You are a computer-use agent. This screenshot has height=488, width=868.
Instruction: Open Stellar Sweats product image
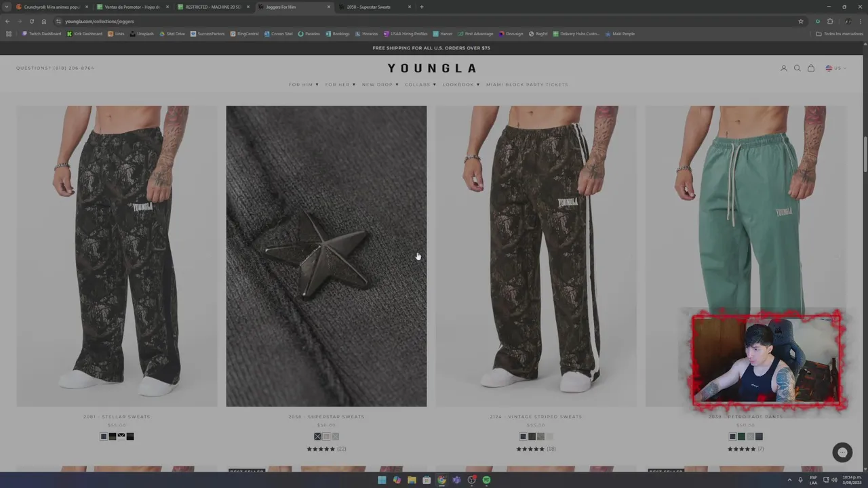(117, 256)
